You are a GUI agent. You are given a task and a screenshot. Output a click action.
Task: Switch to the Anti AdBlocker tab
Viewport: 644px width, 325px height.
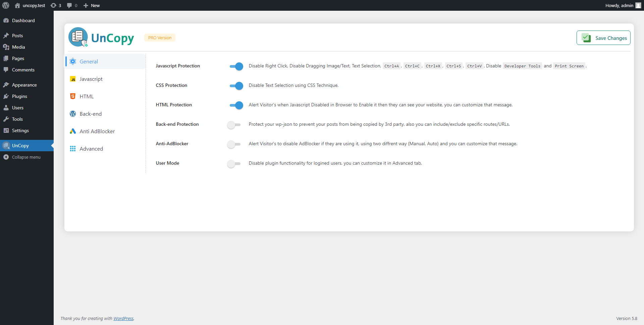(106, 131)
